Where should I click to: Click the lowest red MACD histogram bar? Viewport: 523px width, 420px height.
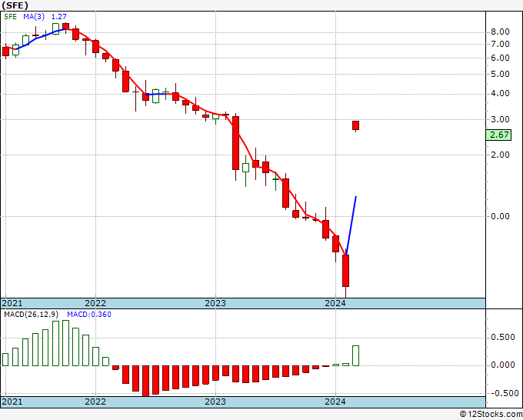click(x=145, y=381)
